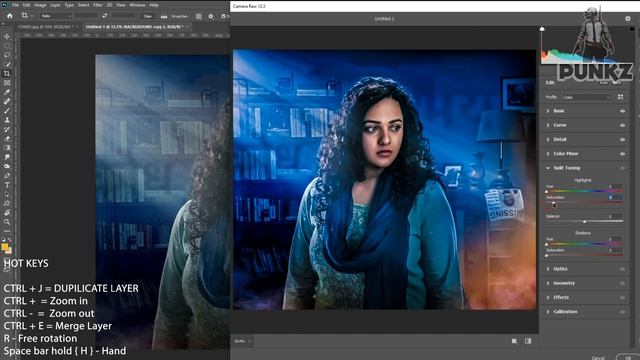Open the Image menu
This screenshot has height=360, width=640.
(40, 5)
